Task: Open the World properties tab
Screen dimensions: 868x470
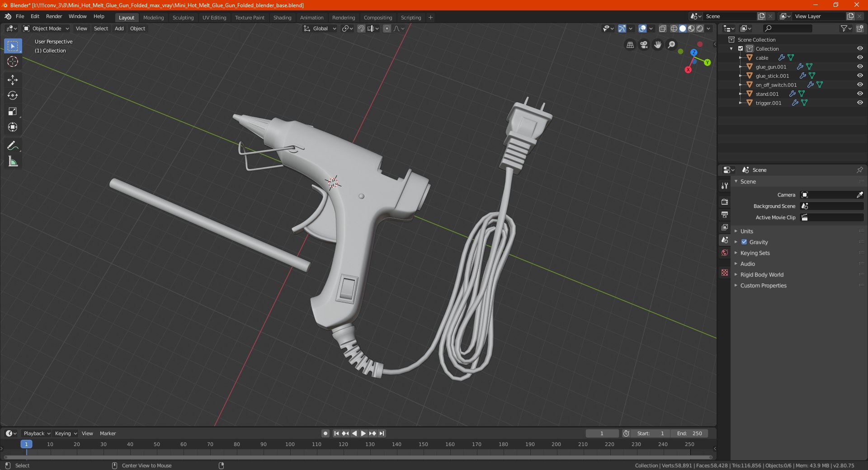Action: [x=725, y=253]
